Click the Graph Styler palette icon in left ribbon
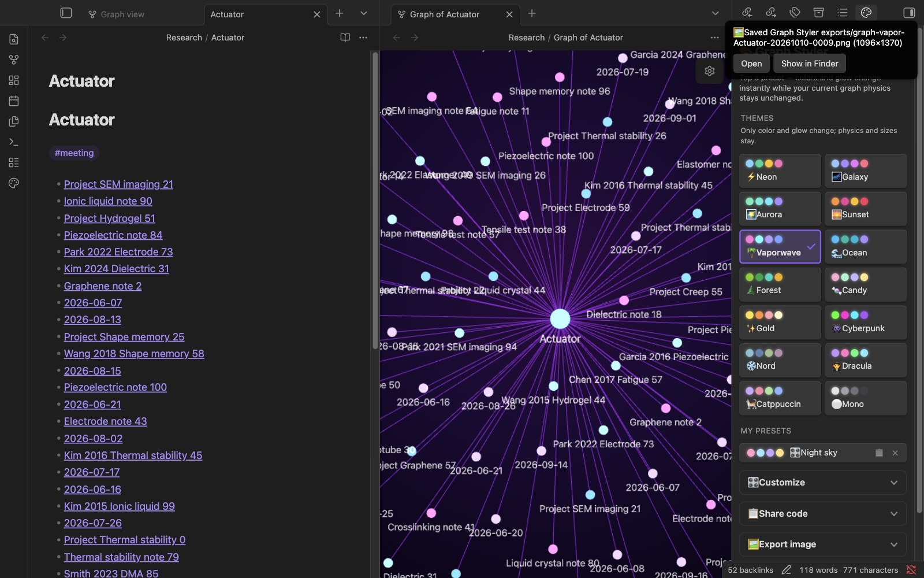The height and width of the screenshot is (578, 924). [x=14, y=183]
